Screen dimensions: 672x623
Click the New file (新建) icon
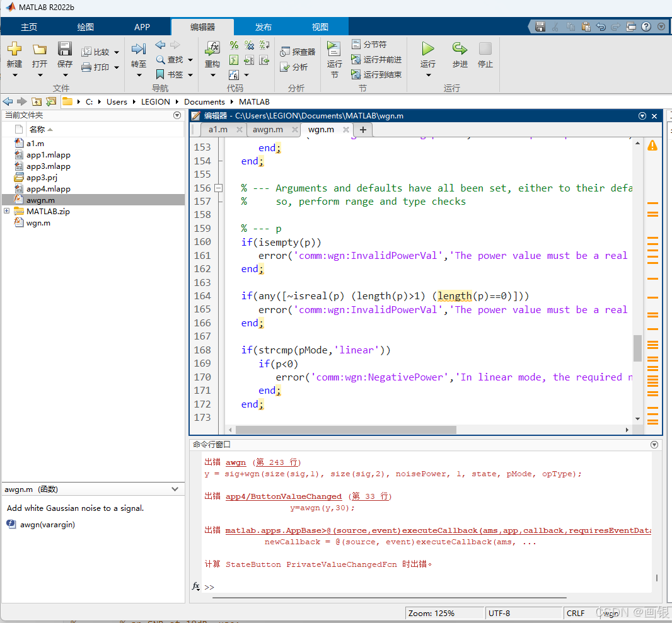pyautogui.click(x=14, y=49)
